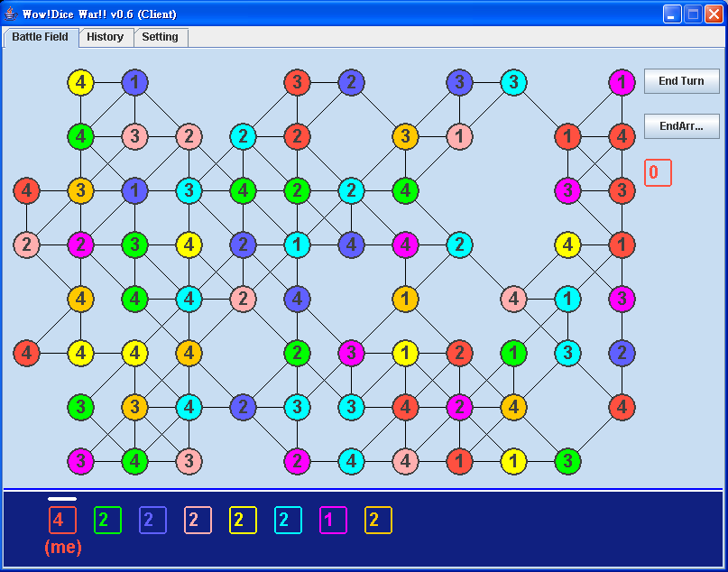Click the magenta circle node numbered 1
Viewport: 728px width, 572px height.
pyautogui.click(x=622, y=83)
